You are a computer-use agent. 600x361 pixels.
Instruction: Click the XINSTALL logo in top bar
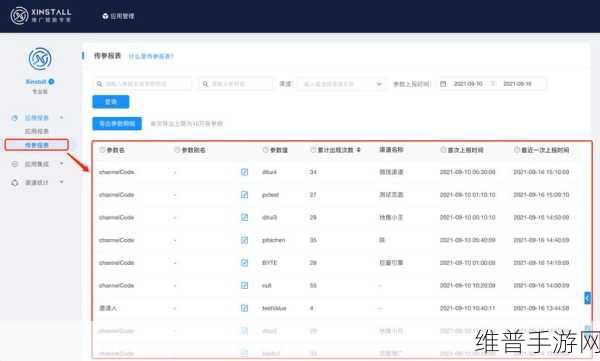point(41,16)
